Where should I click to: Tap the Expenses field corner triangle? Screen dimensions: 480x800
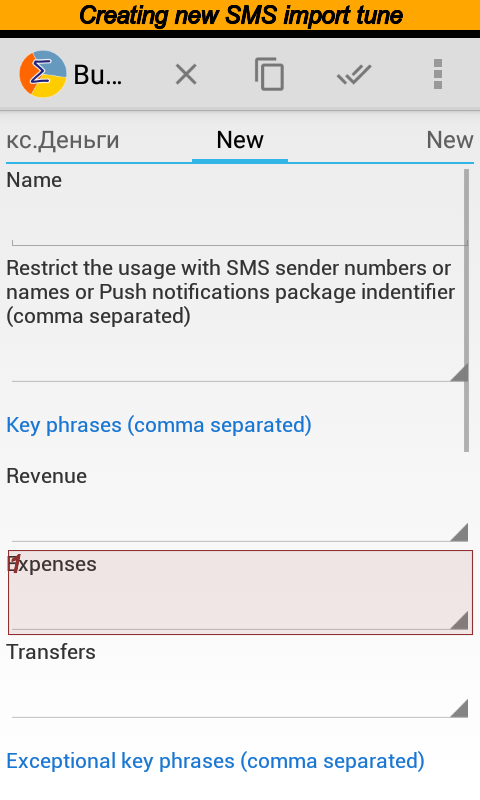(x=459, y=620)
